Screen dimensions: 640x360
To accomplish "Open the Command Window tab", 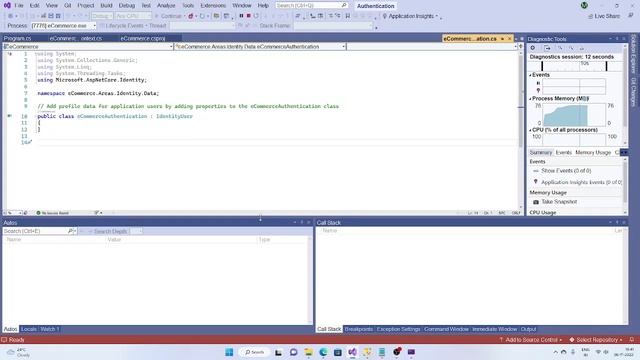I will click(446, 329).
